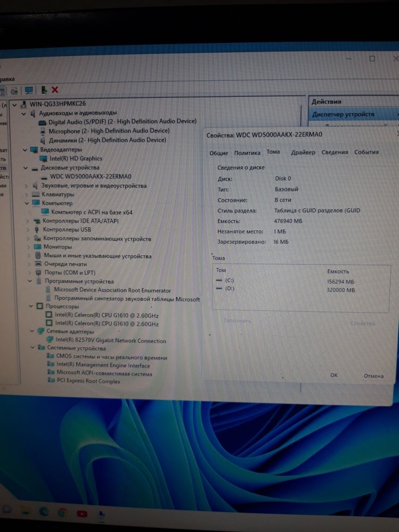Open Microsoft Edge from the taskbar
399x532 pixels.
(x=44, y=511)
